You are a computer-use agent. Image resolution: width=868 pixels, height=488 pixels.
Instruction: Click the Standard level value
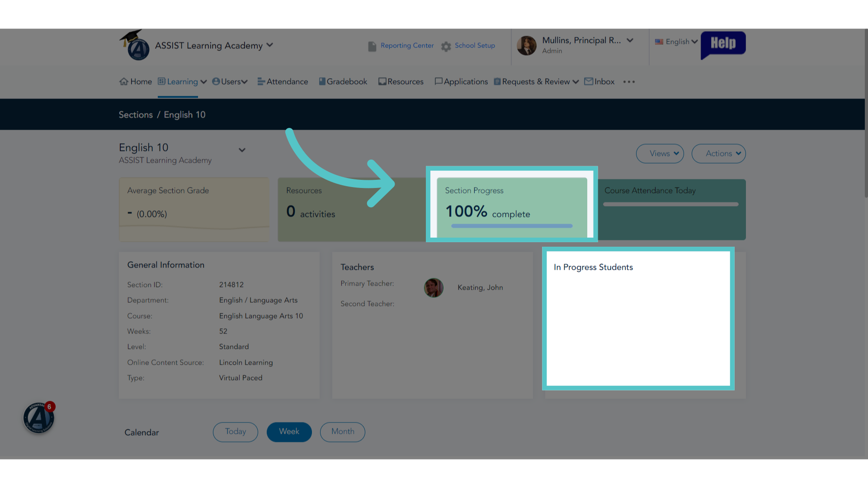tap(234, 347)
